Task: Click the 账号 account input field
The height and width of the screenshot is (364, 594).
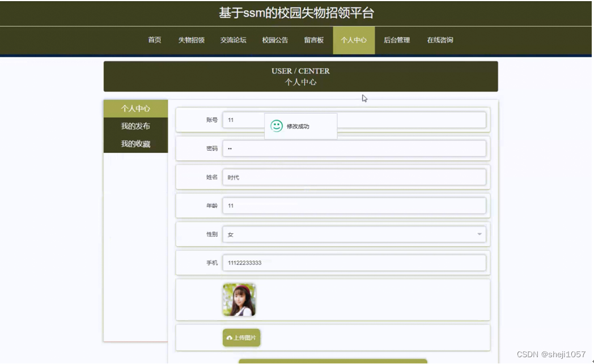Action: (354, 120)
